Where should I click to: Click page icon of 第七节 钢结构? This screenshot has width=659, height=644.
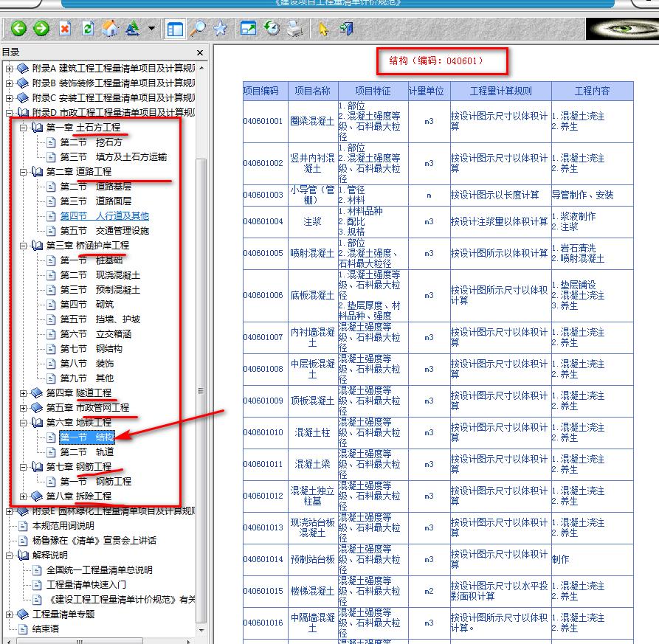51,349
